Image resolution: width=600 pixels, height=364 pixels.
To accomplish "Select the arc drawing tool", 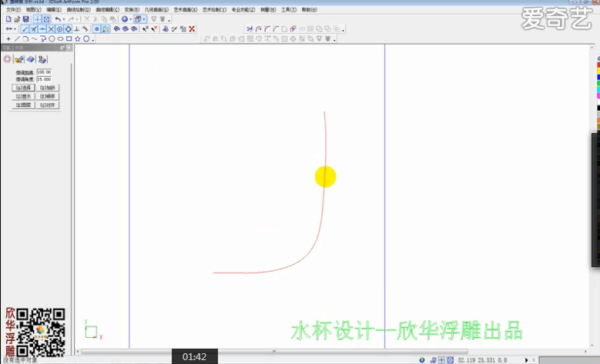I will (25, 38).
